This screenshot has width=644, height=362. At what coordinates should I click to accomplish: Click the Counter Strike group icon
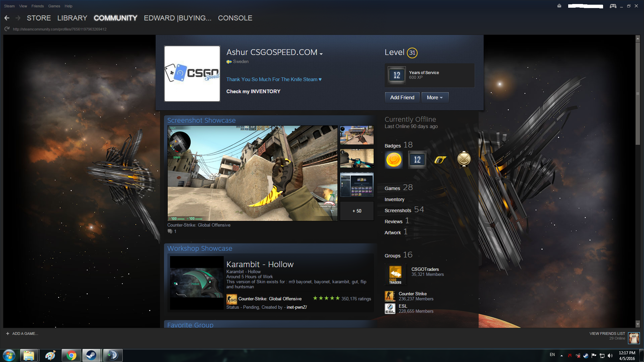[390, 296]
